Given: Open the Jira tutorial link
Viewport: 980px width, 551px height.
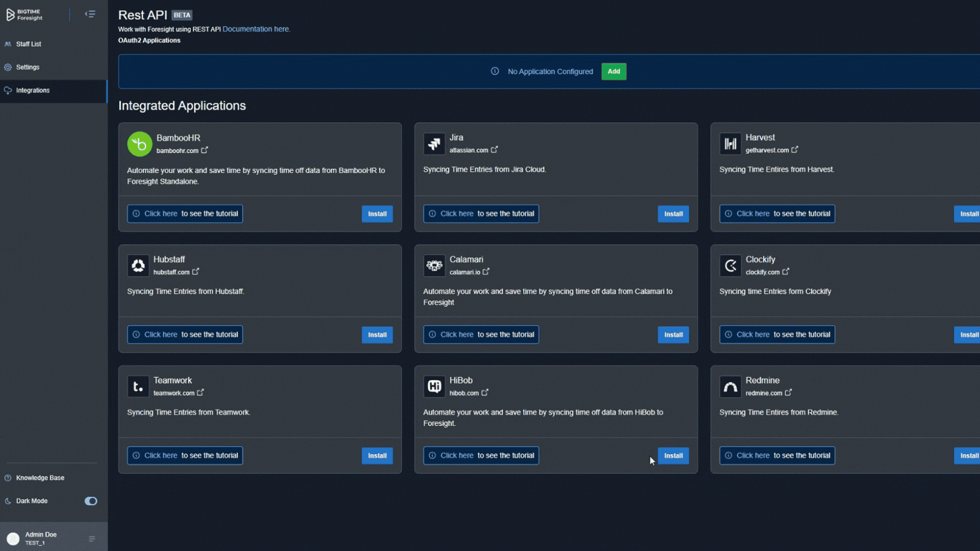Looking at the screenshot, I should (481, 214).
